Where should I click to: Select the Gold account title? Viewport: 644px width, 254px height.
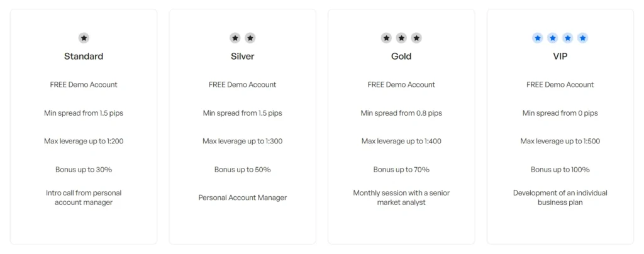(401, 57)
